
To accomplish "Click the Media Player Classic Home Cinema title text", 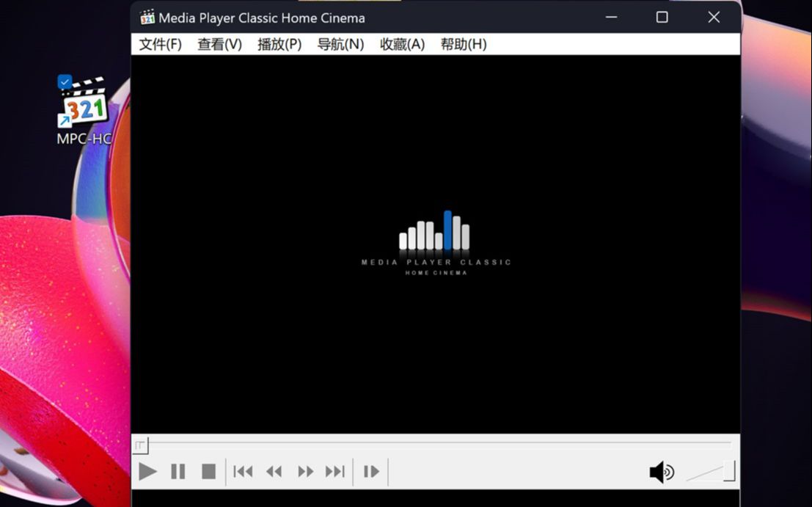I will pyautogui.click(x=262, y=18).
